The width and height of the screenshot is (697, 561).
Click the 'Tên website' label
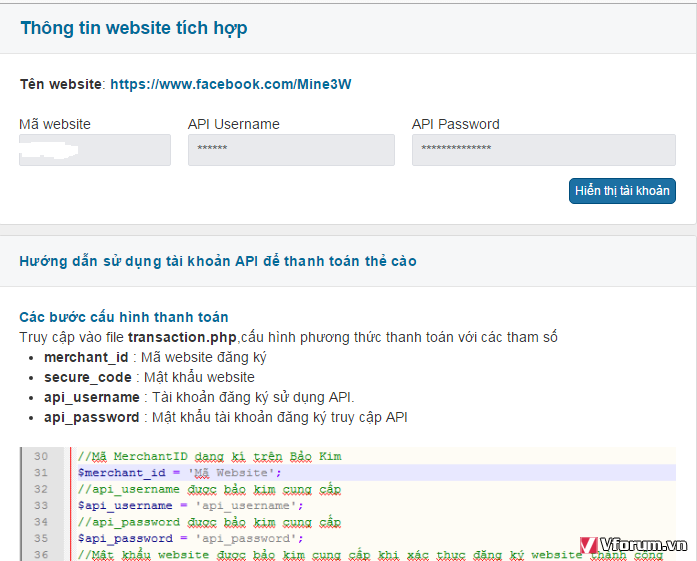[61, 84]
